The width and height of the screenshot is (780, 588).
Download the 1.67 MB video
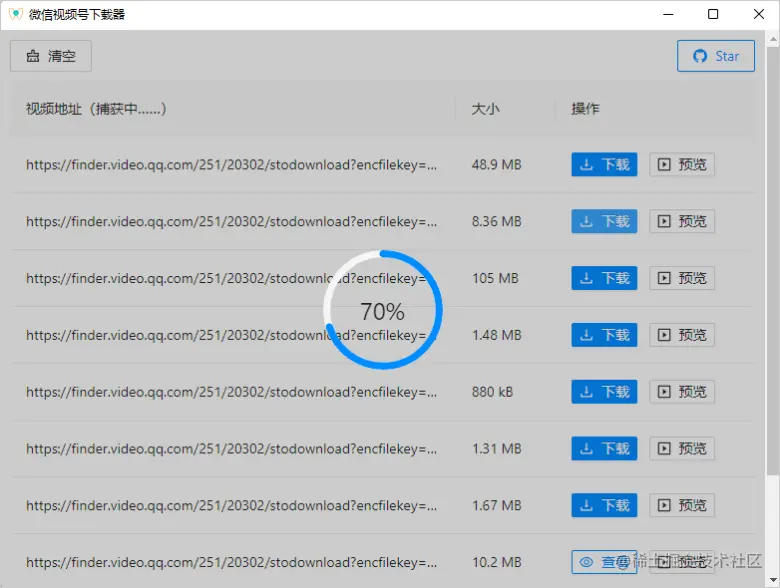604,505
